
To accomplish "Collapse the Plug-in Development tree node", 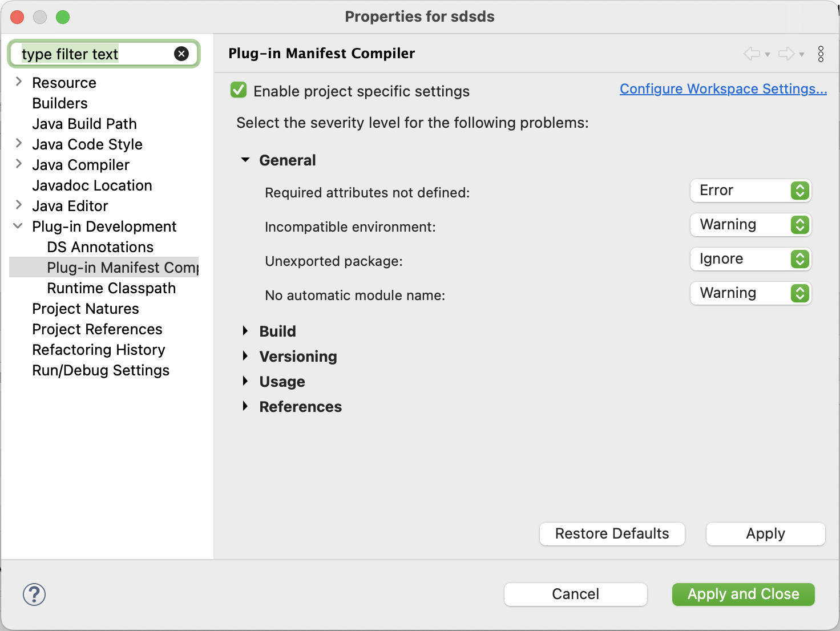I will [18, 226].
